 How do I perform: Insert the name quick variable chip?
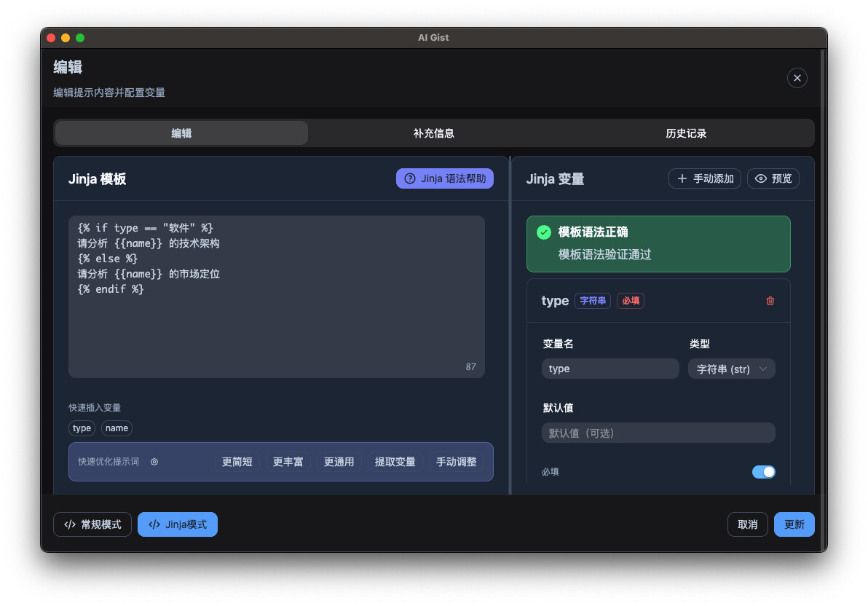click(x=117, y=428)
